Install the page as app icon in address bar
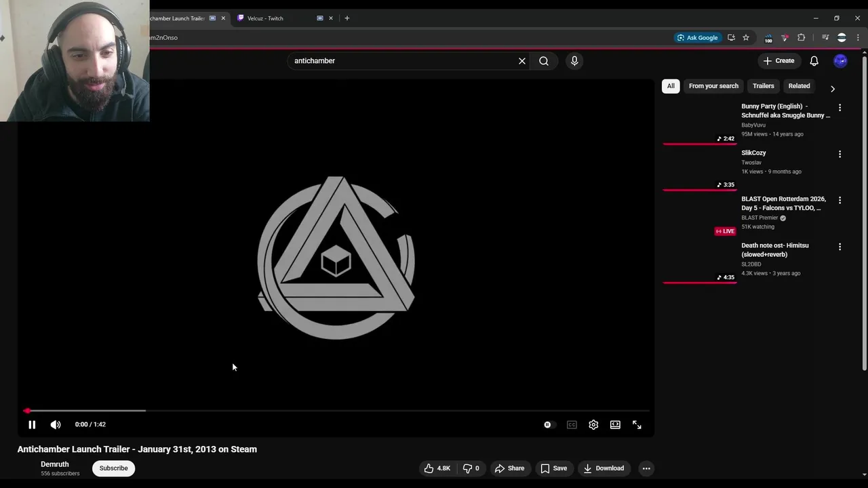Image resolution: width=868 pixels, height=488 pixels. click(x=731, y=38)
